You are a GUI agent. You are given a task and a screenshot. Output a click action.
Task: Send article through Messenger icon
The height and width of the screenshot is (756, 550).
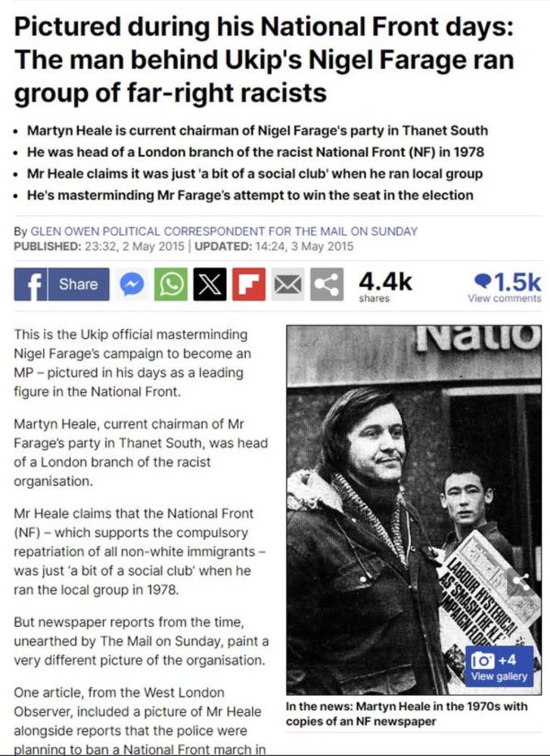tap(132, 284)
